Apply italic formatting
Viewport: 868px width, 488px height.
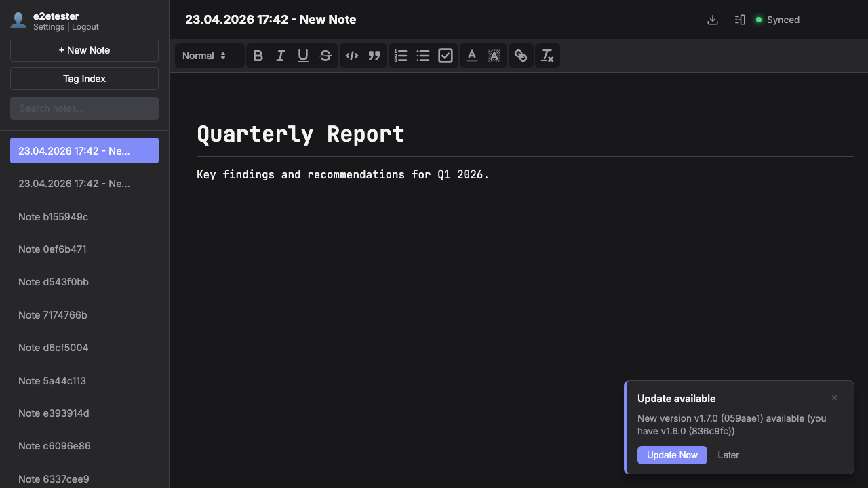280,56
